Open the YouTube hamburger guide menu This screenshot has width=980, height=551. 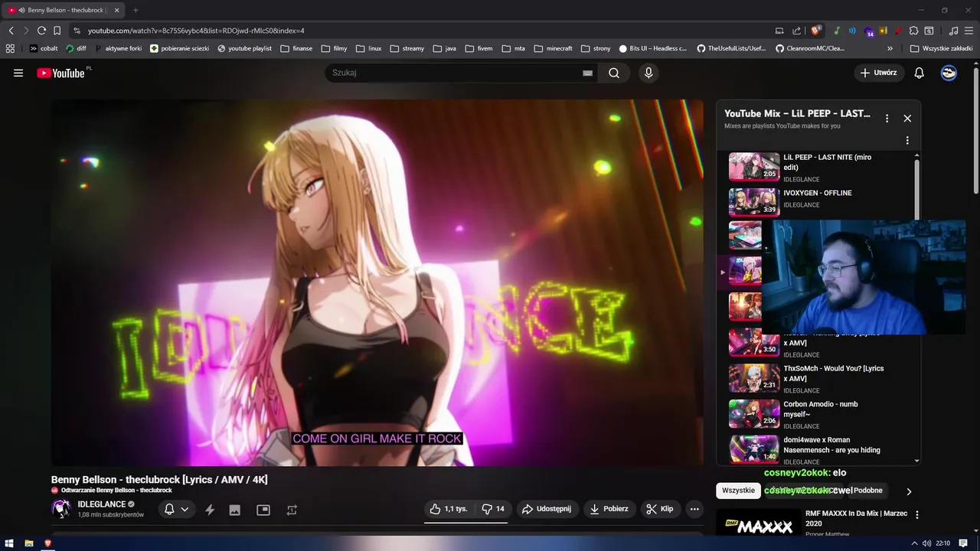coord(18,73)
